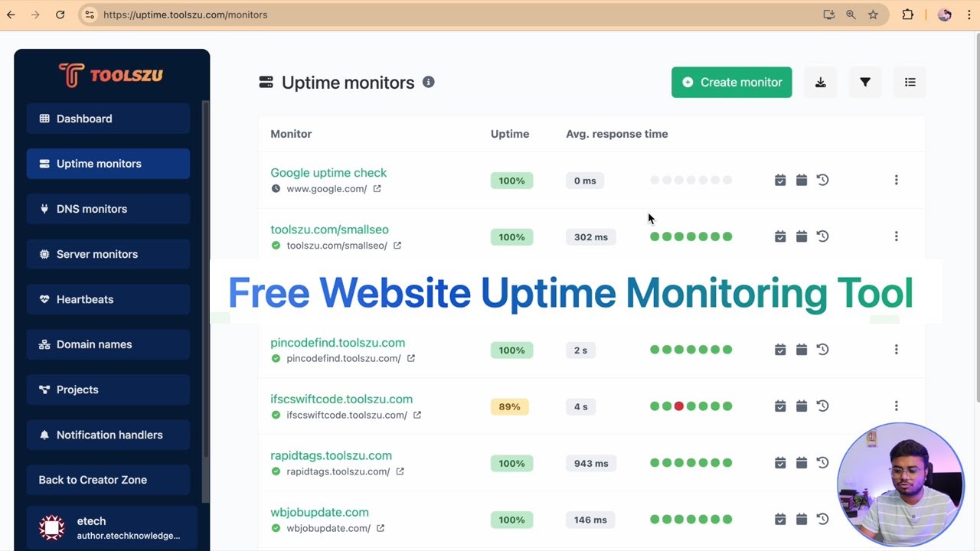Open external link for ifscswiftcode.toolszu.com/
The image size is (980, 551).
pos(416,415)
